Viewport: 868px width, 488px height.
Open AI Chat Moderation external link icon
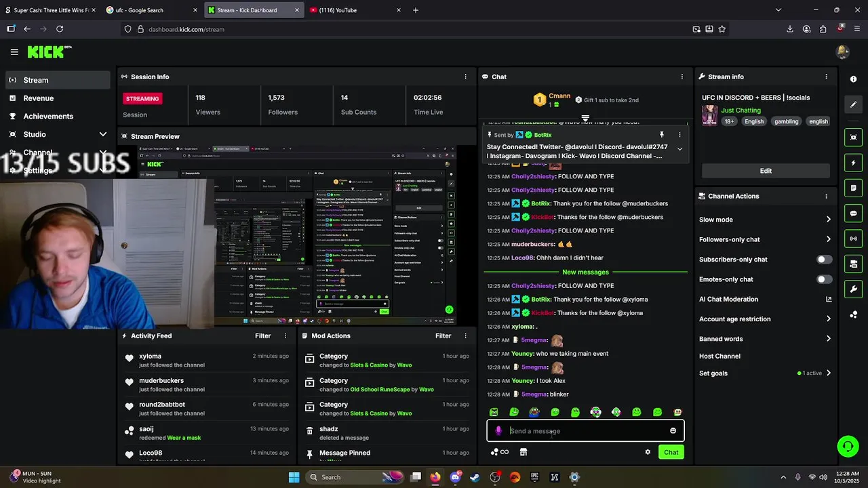tap(828, 299)
